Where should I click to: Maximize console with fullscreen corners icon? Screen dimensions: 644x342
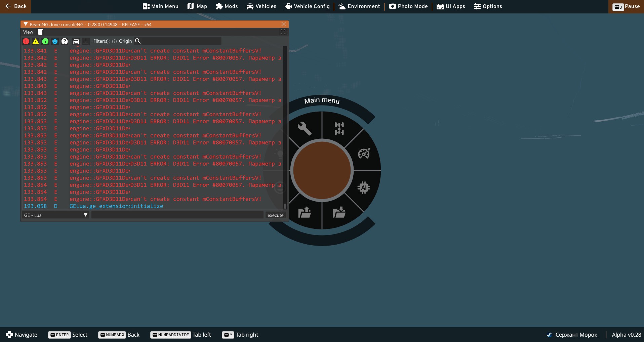pyautogui.click(x=283, y=32)
